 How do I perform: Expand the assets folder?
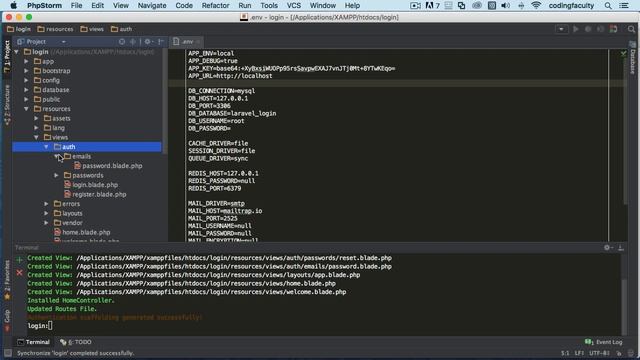tap(36, 118)
